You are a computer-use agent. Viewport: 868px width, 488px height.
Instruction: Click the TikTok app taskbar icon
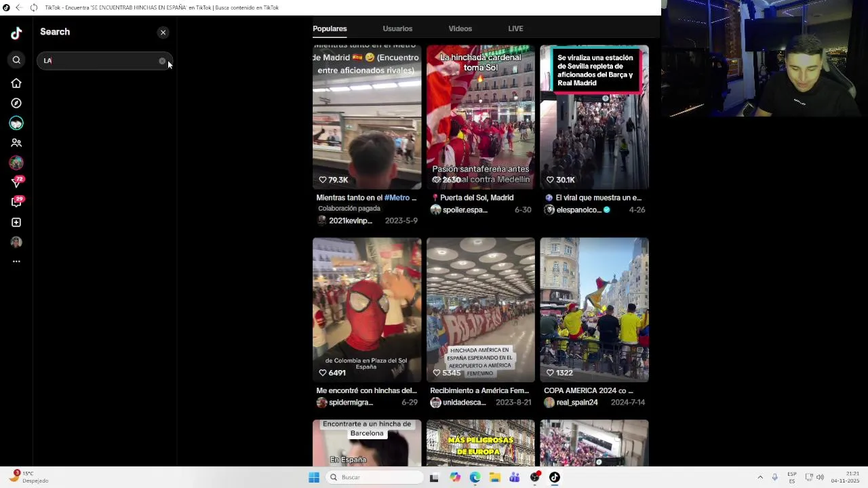[x=555, y=478]
